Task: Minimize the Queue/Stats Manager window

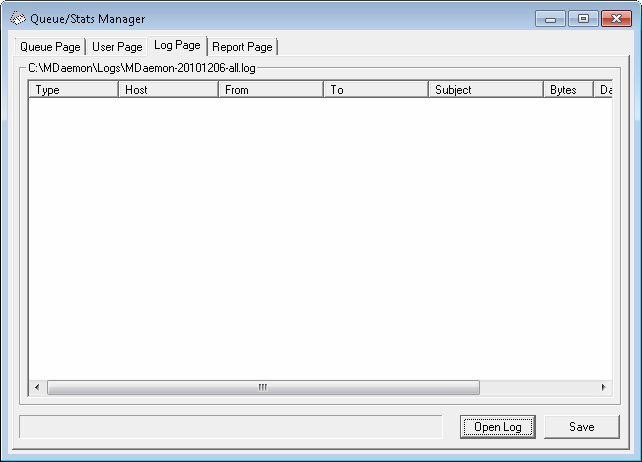Action: [x=550, y=19]
